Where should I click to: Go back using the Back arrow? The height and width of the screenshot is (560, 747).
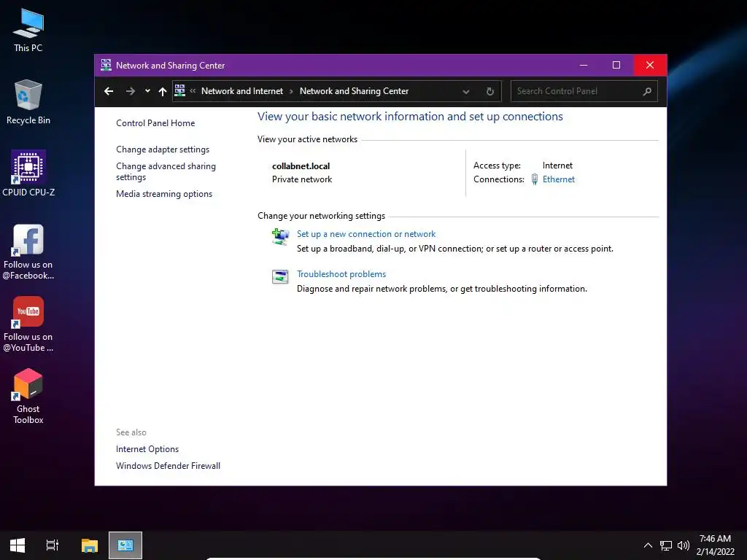(x=109, y=91)
